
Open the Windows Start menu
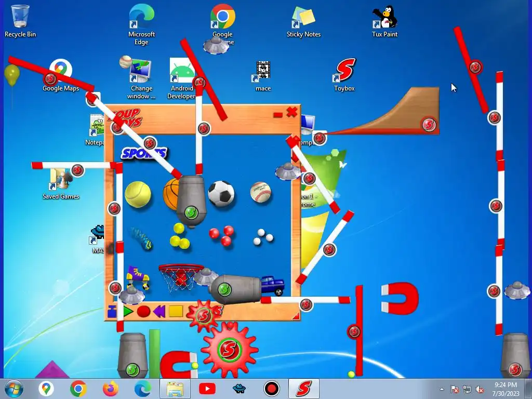(x=14, y=389)
